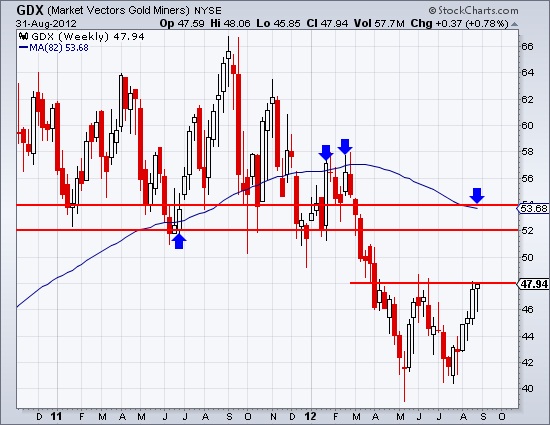
Task: Click the 42 price axis label
Action: (x=527, y=362)
